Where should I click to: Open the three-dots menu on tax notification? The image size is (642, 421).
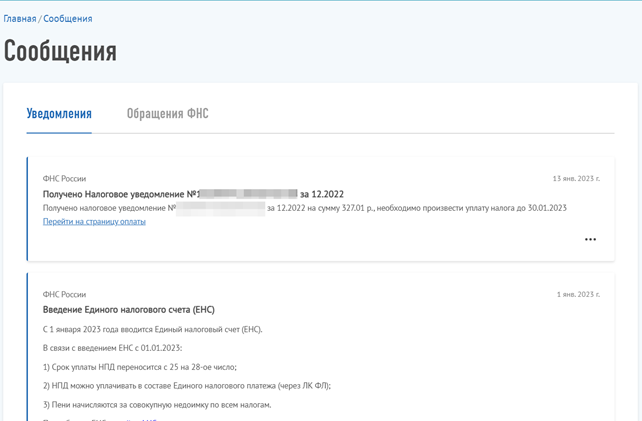point(590,240)
